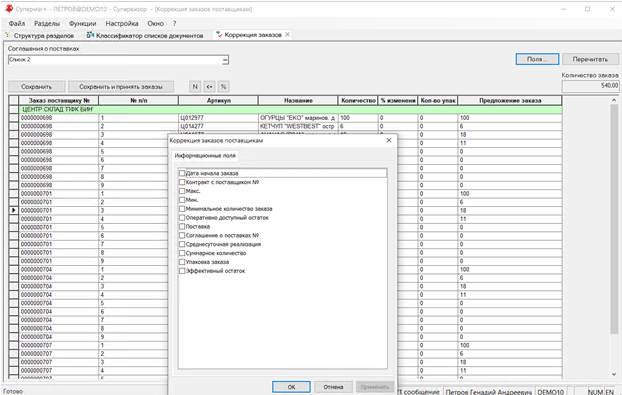Screen dimensions: 622x395
Task: Enable Эффективный остаток checkbox
Action: 182,271
